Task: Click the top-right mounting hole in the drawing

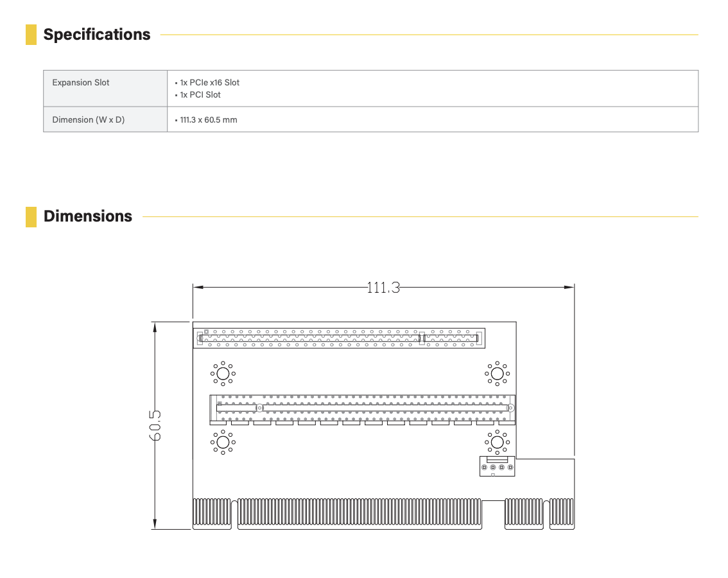Action: [x=496, y=373]
